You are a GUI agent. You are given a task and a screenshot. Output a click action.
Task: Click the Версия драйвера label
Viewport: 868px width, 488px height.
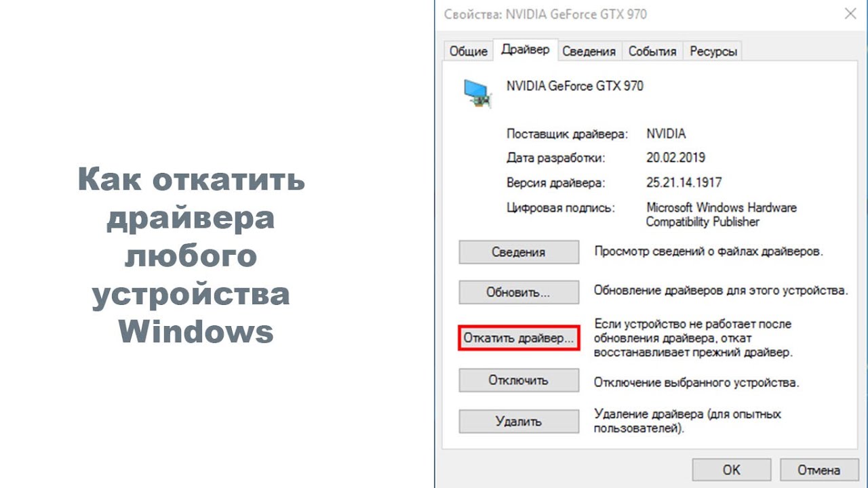point(555,183)
